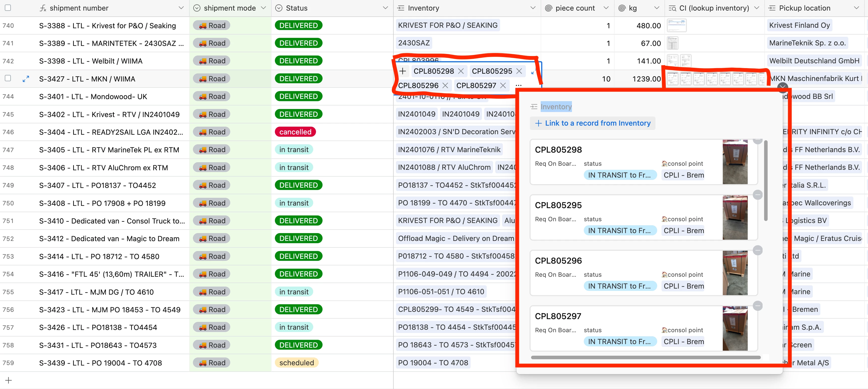The height and width of the screenshot is (389, 868).
Task: Remove the CPL805296 chip with X
Action: click(x=445, y=86)
